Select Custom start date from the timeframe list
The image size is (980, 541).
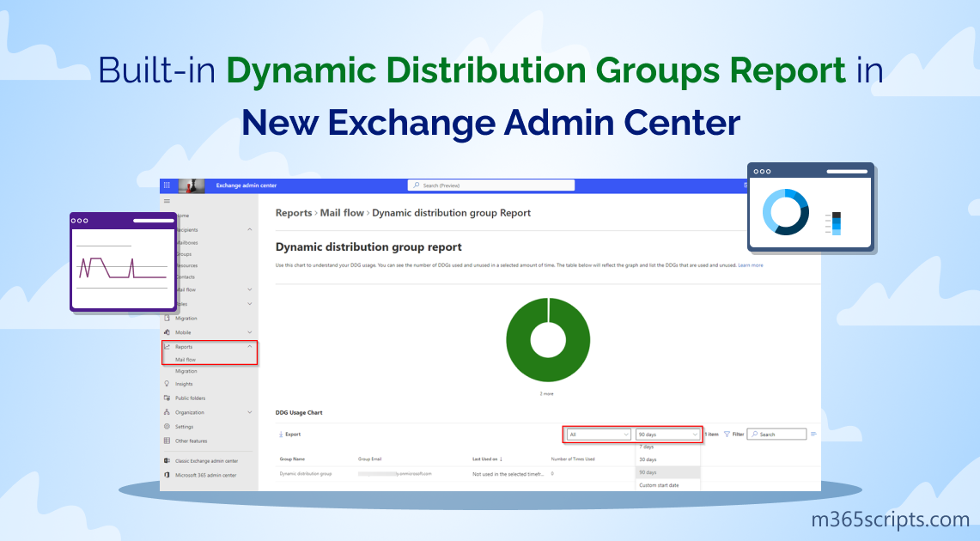[x=661, y=485]
